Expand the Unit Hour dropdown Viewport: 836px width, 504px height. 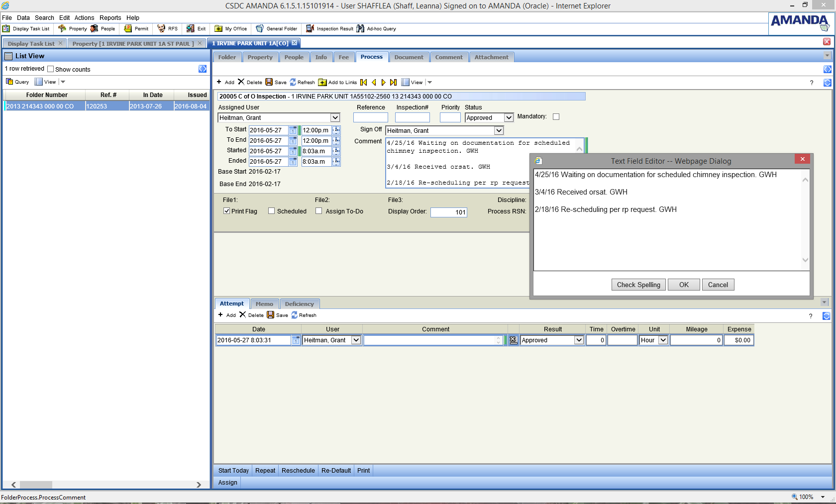[663, 340]
